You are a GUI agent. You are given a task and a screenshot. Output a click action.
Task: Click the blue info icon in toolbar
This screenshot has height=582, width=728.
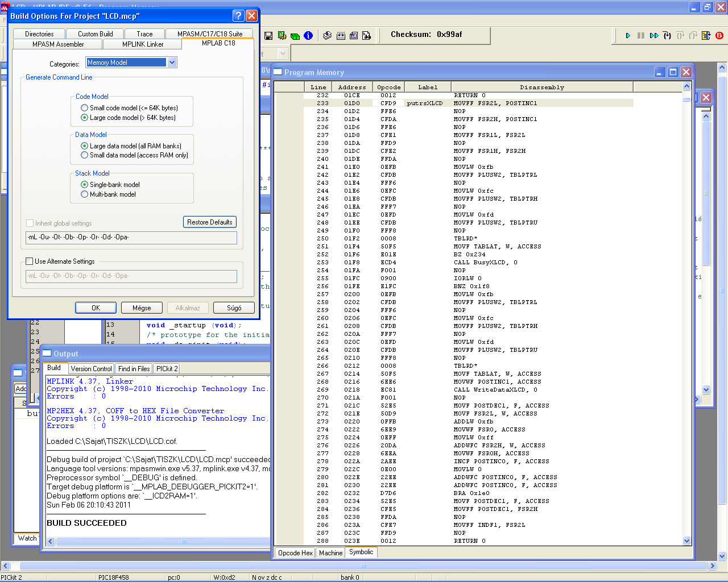point(308,36)
